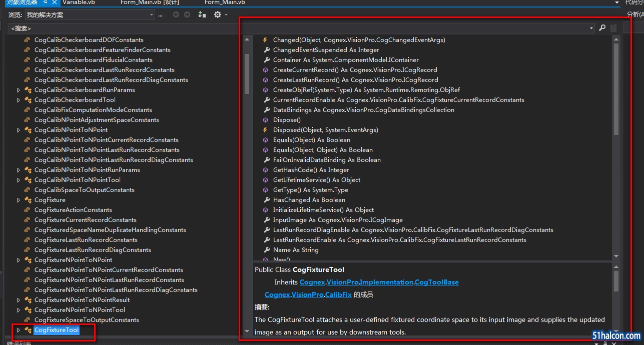Click the Cognex link before 的成员

point(277,295)
